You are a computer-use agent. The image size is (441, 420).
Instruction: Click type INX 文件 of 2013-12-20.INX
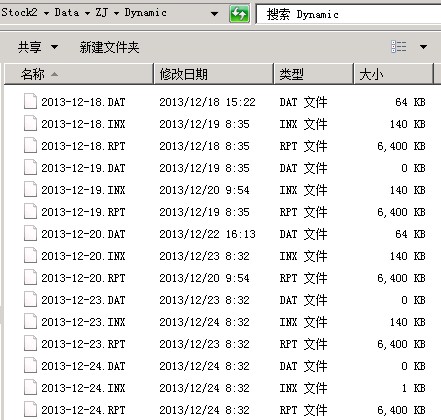point(303,256)
